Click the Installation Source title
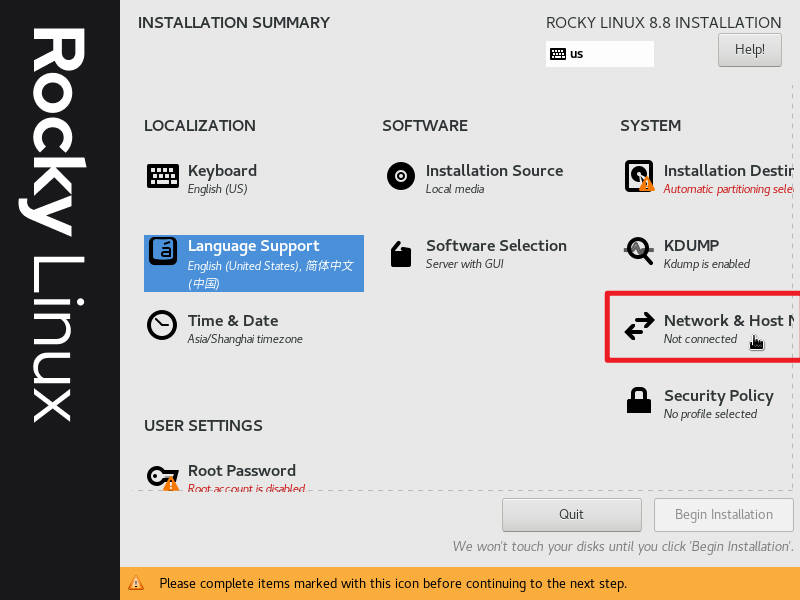The image size is (800, 600). pyautogui.click(x=494, y=170)
